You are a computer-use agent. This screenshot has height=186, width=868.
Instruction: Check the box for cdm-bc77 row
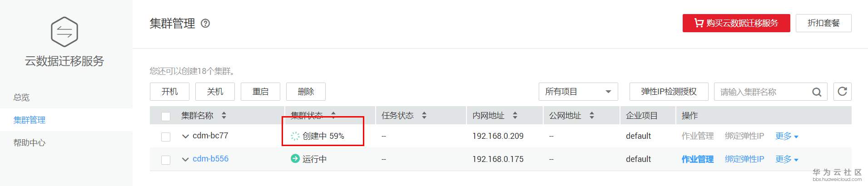pyautogui.click(x=166, y=137)
